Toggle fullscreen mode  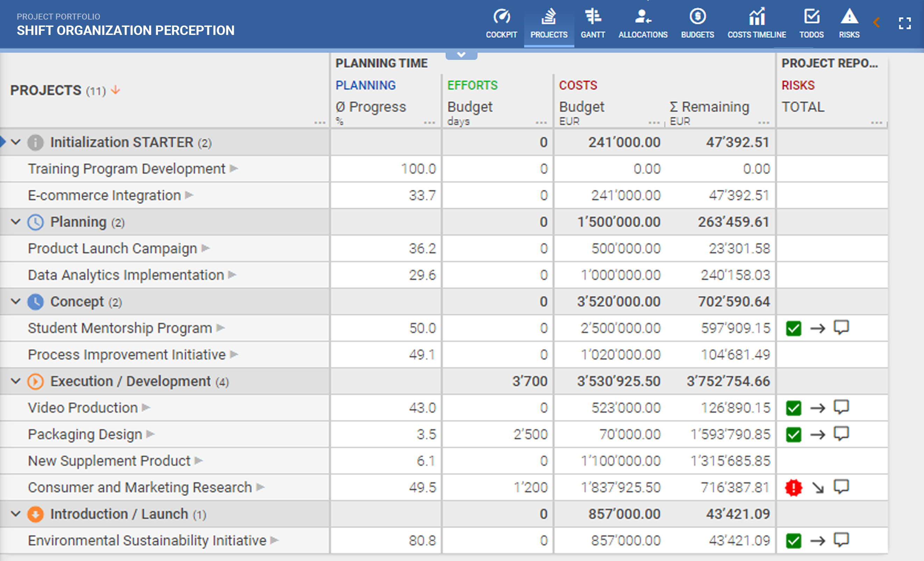click(905, 23)
